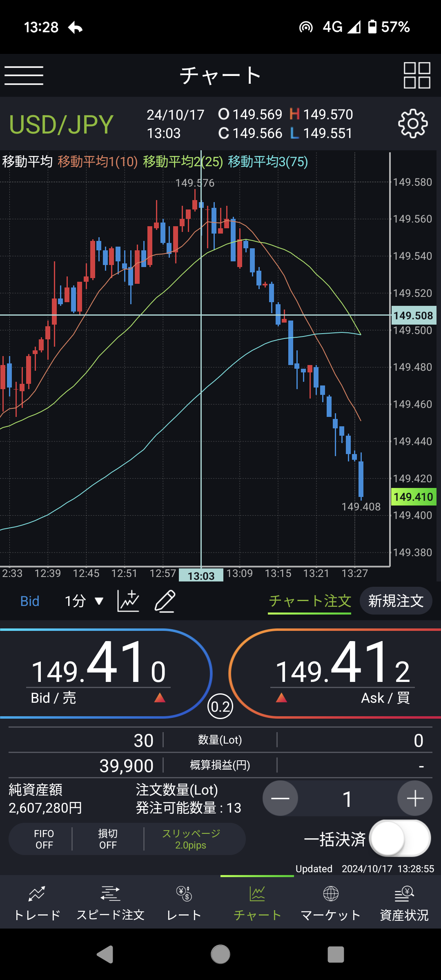
Task: Tap the Android recent apps square button
Action: pos(336,955)
